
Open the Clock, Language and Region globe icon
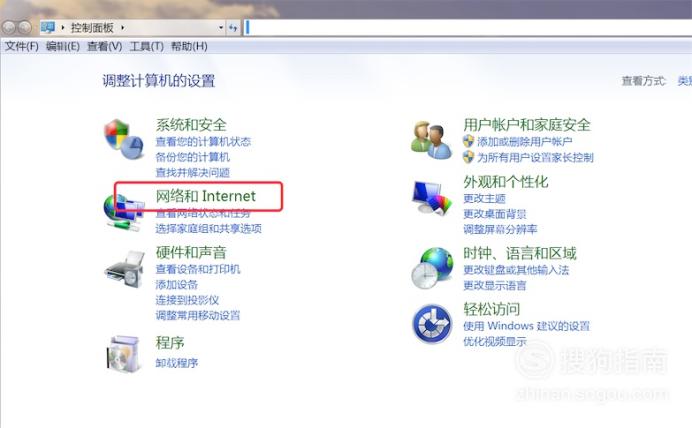(432, 268)
